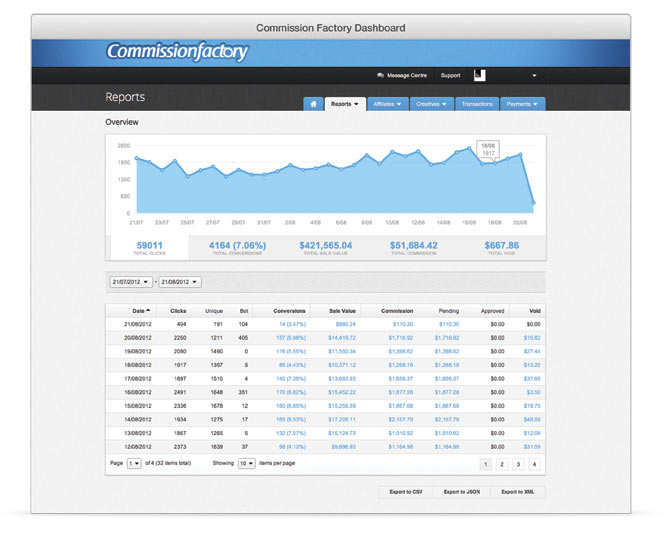The height and width of the screenshot is (536, 666).
Task: Go to pagination page 4
Action: 534,464
